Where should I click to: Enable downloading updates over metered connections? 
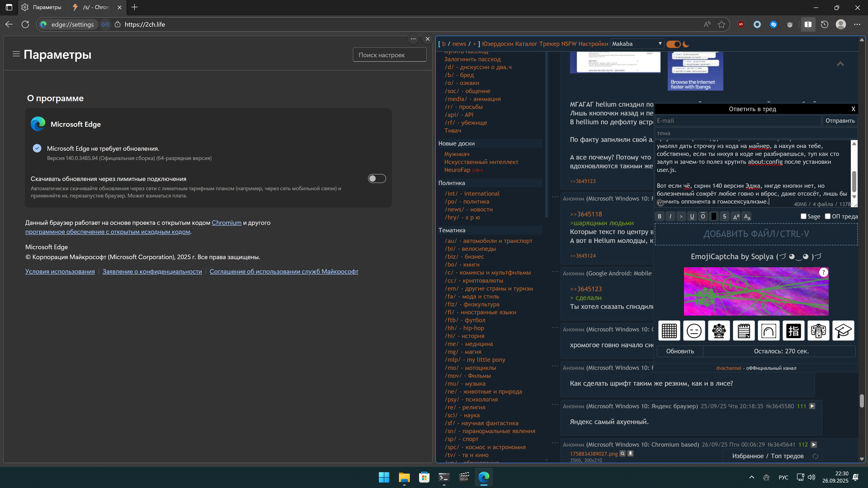(x=377, y=178)
